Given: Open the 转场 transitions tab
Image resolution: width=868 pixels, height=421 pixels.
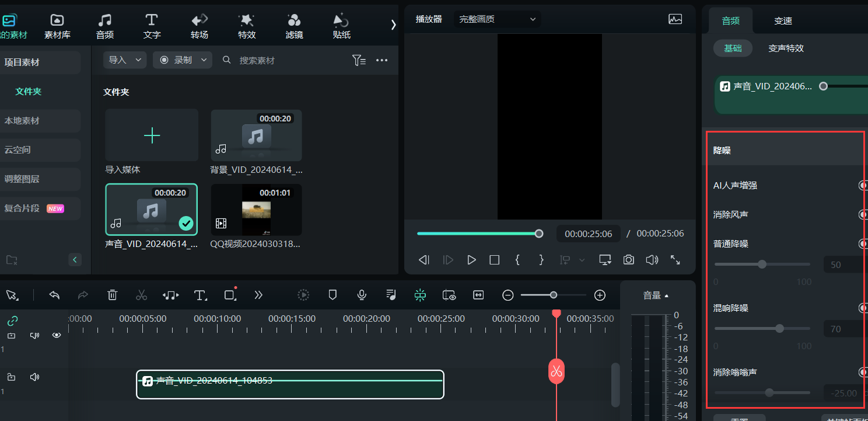Looking at the screenshot, I should click(x=199, y=27).
